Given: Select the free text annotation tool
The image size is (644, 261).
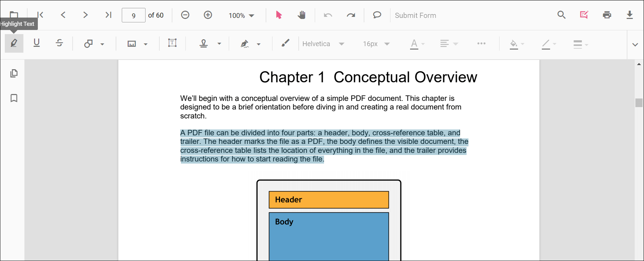Looking at the screenshot, I should click(172, 43).
